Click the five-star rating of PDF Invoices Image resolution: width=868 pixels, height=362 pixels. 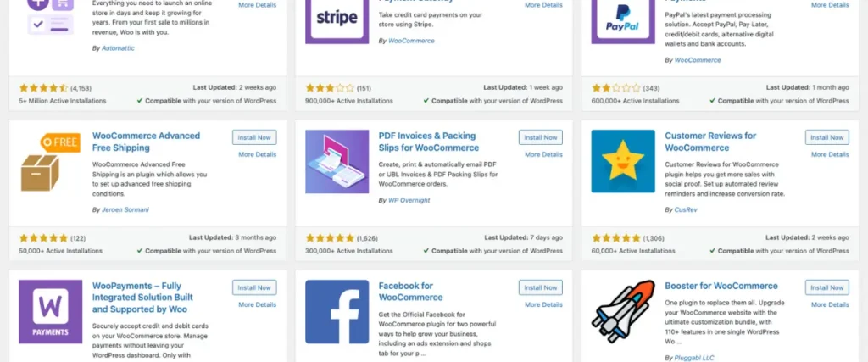[x=329, y=238]
